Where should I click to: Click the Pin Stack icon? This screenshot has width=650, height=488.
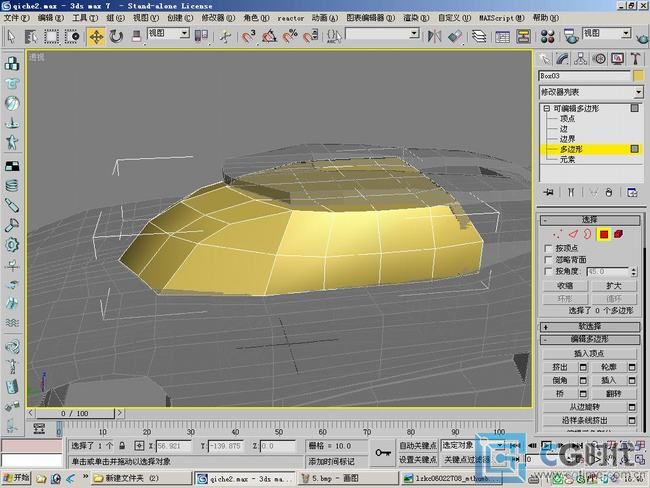pos(548,192)
